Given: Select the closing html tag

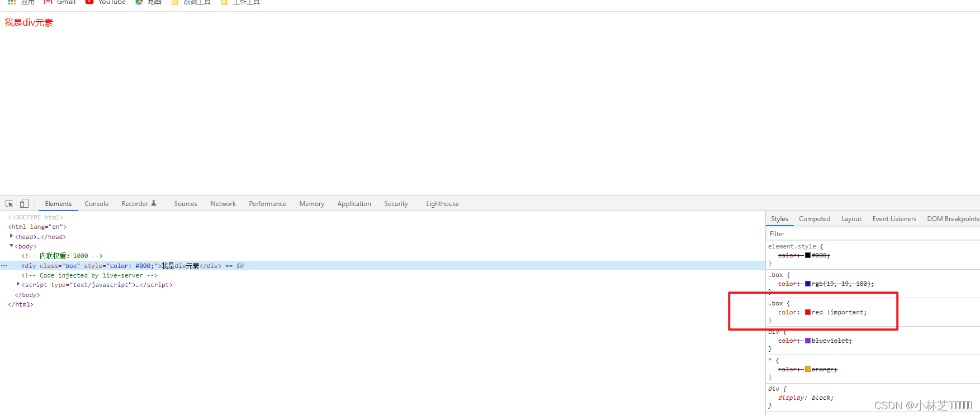Looking at the screenshot, I should coord(21,304).
